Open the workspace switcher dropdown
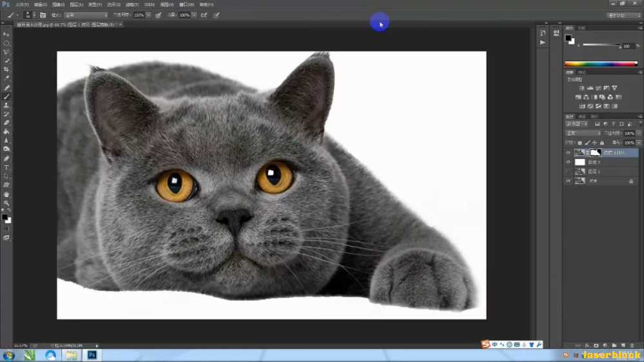 point(624,15)
